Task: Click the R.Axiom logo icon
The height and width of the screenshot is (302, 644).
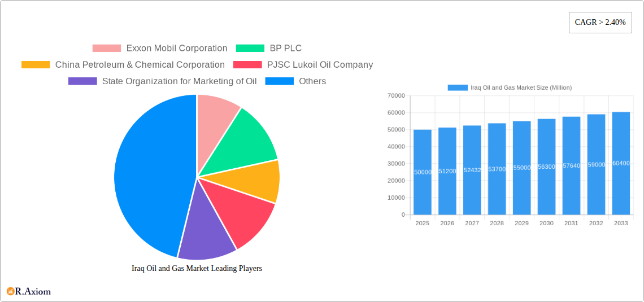Action: click(11, 291)
